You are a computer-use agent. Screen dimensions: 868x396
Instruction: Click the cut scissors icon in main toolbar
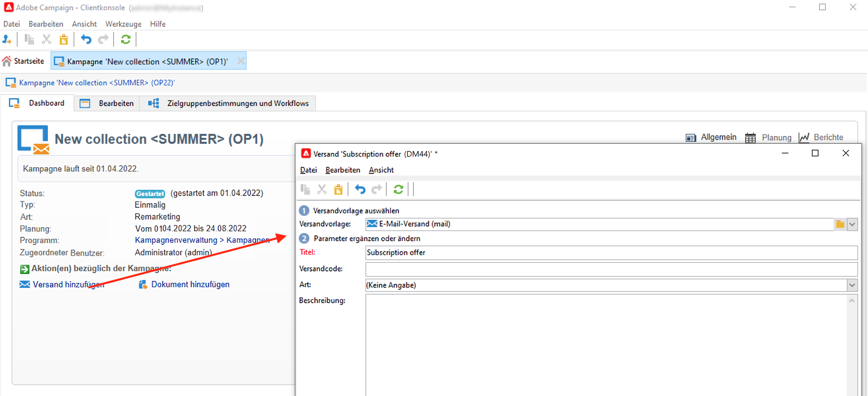tap(46, 39)
